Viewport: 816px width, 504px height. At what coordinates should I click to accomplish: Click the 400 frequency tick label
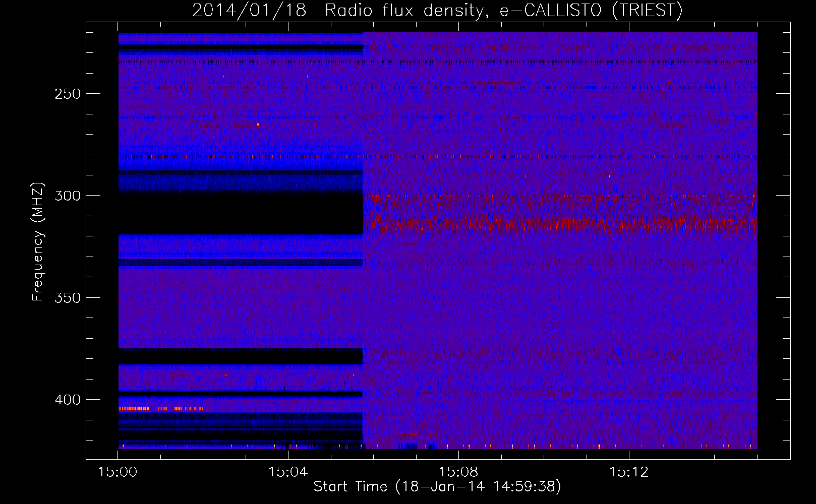point(68,400)
